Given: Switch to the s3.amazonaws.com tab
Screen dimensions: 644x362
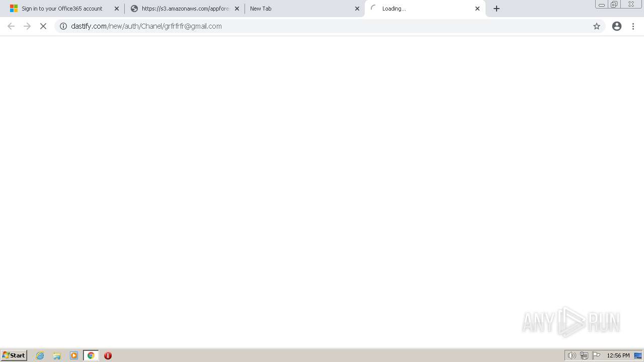Looking at the screenshot, I should (184, 9).
